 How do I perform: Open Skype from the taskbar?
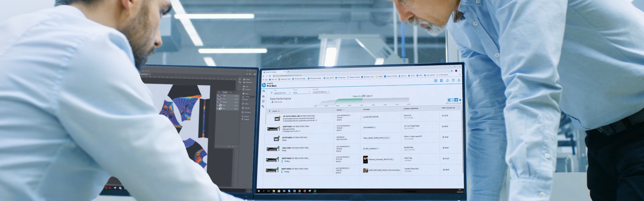(289, 191)
